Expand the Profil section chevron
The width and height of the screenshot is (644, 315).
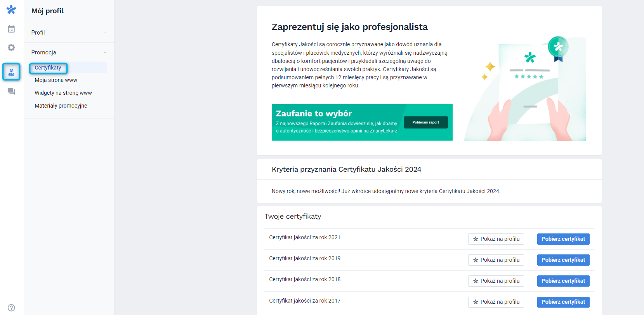(x=105, y=33)
